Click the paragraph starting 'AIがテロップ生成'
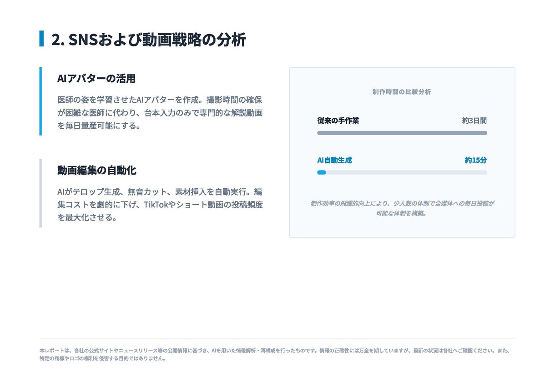This screenshot has width=555, height=392. coord(160,204)
